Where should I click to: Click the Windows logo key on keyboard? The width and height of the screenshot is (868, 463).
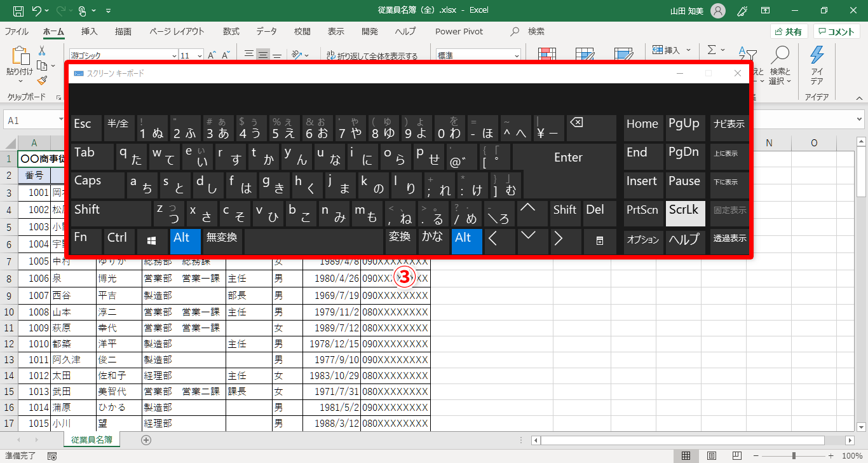(152, 241)
